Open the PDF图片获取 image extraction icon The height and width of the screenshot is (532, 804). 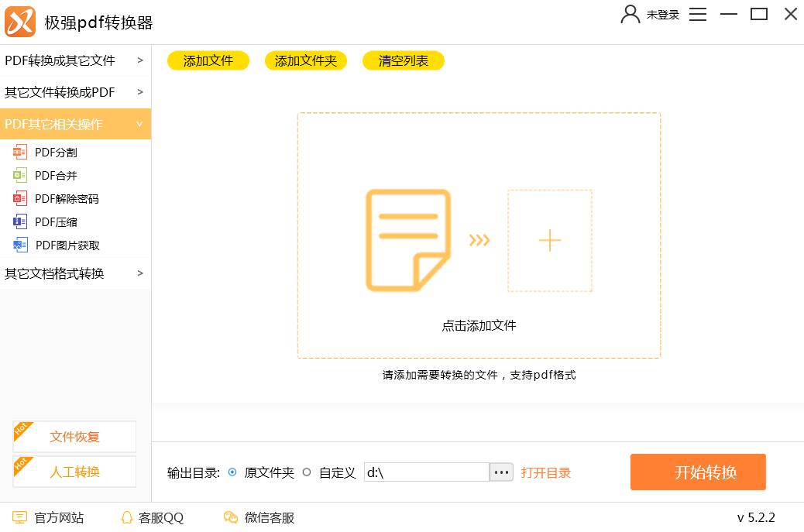tap(20, 245)
